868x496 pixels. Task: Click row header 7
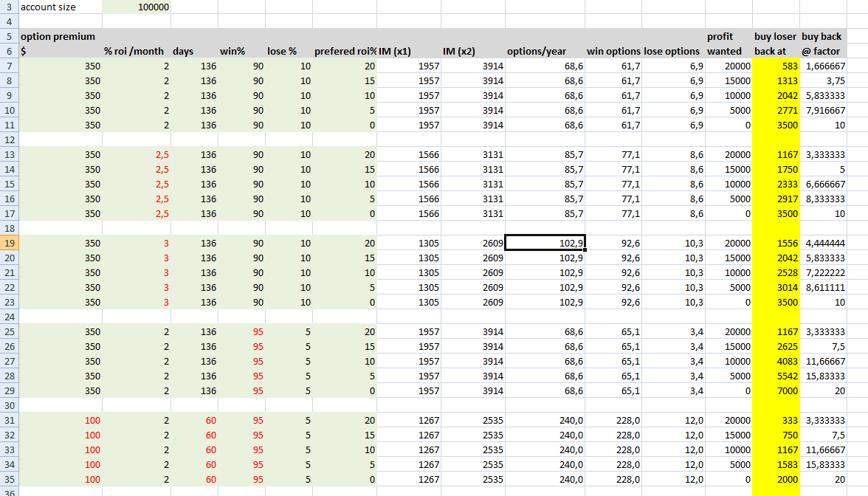tap(10, 66)
